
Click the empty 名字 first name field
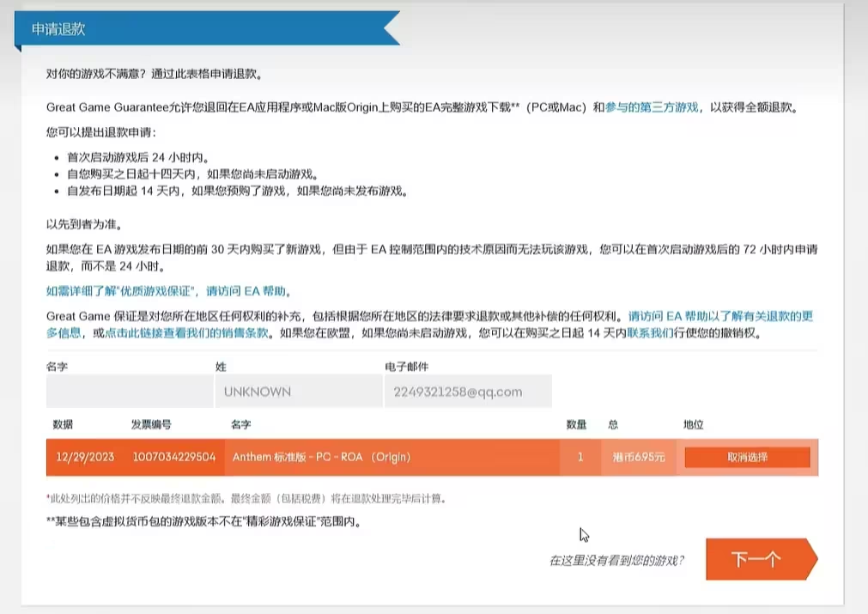coord(130,392)
